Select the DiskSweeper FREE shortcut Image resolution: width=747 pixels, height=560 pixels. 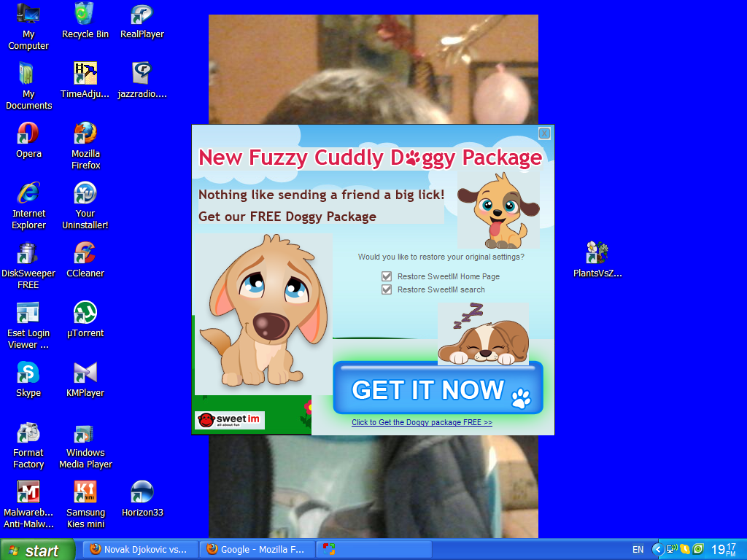[x=28, y=265]
